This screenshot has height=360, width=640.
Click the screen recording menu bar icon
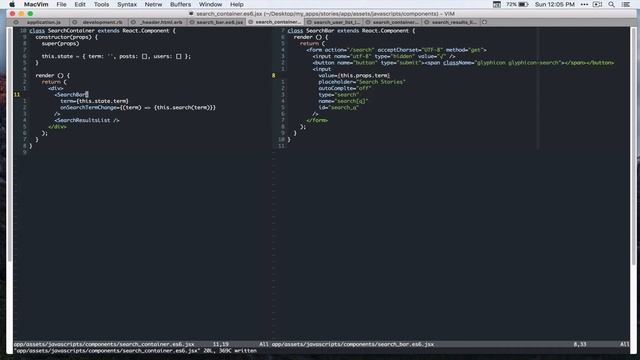[x=598, y=4]
